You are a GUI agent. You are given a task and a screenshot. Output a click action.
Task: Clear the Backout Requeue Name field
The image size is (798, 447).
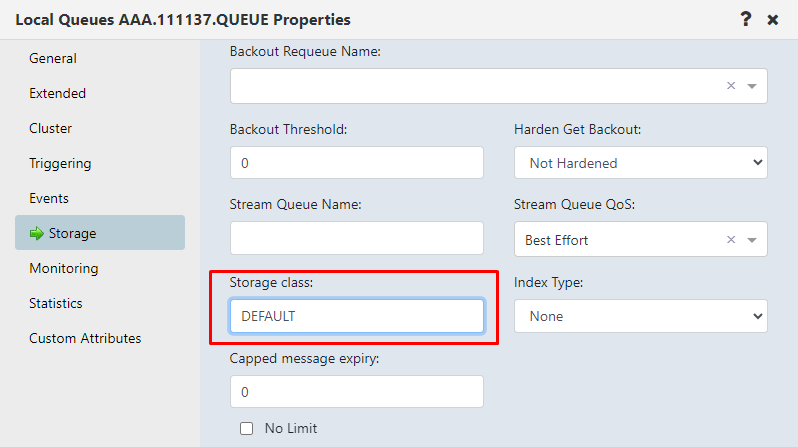tap(731, 86)
